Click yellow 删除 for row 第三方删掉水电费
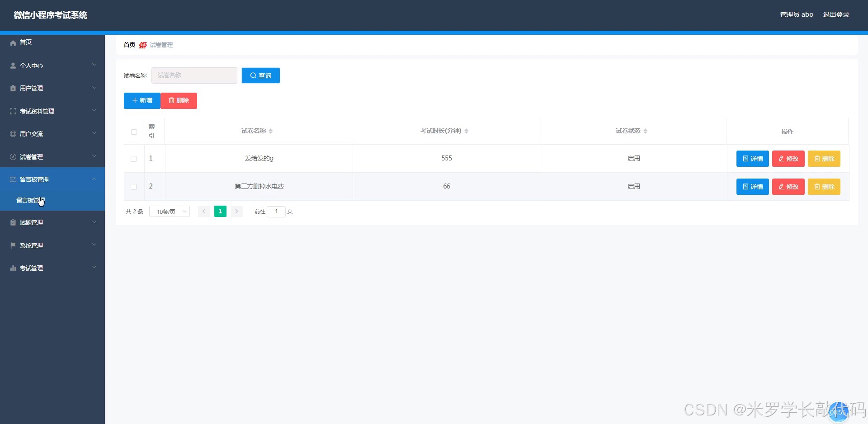This screenshot has height=424, width=868. 824,187
